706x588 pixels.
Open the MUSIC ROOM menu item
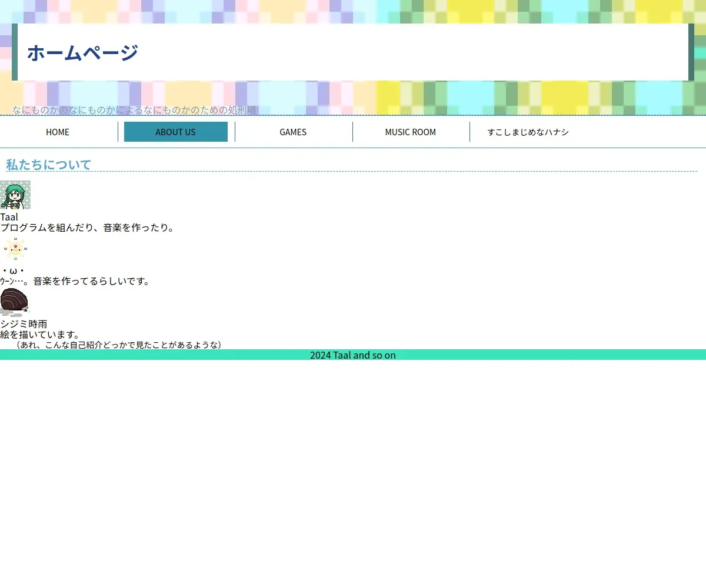click(411, 132)
